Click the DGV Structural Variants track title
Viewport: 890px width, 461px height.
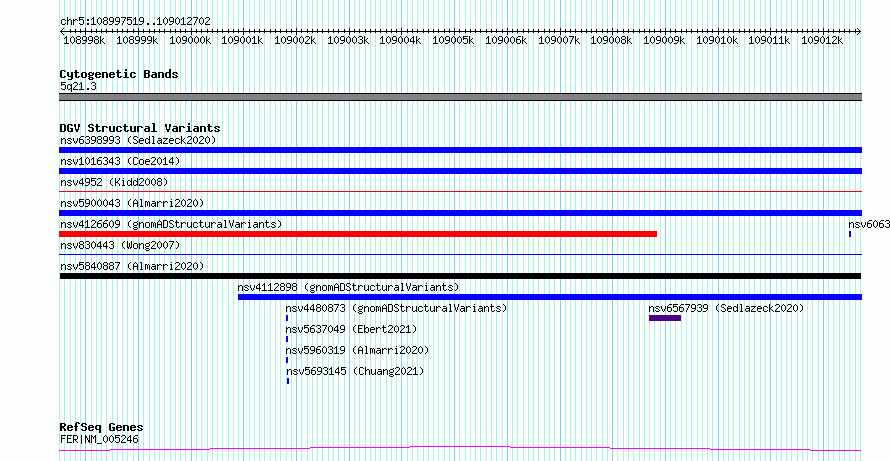coord(140,128)
